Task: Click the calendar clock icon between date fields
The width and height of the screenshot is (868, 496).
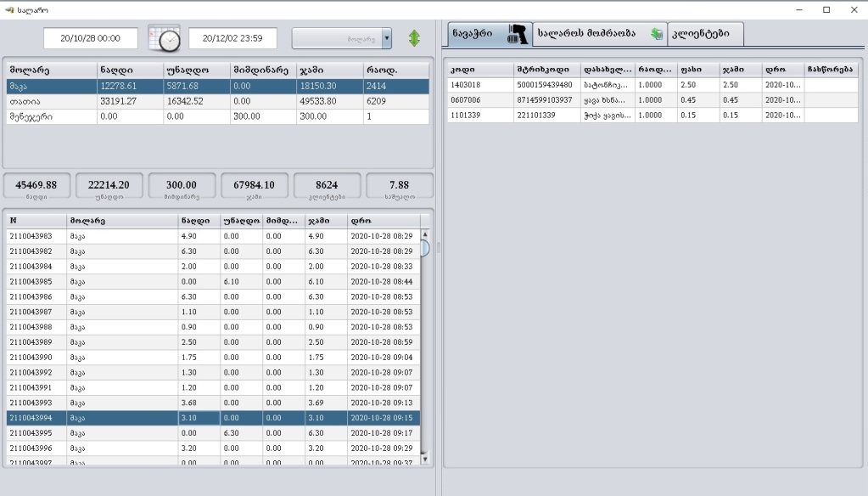Action: click(164, 38)
